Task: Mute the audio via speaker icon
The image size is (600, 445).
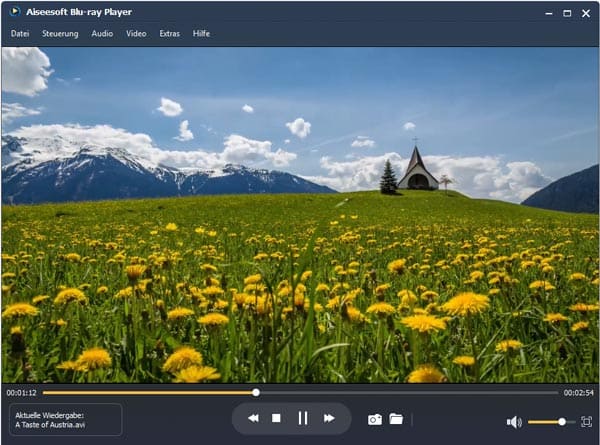Action: click(513, 422)
